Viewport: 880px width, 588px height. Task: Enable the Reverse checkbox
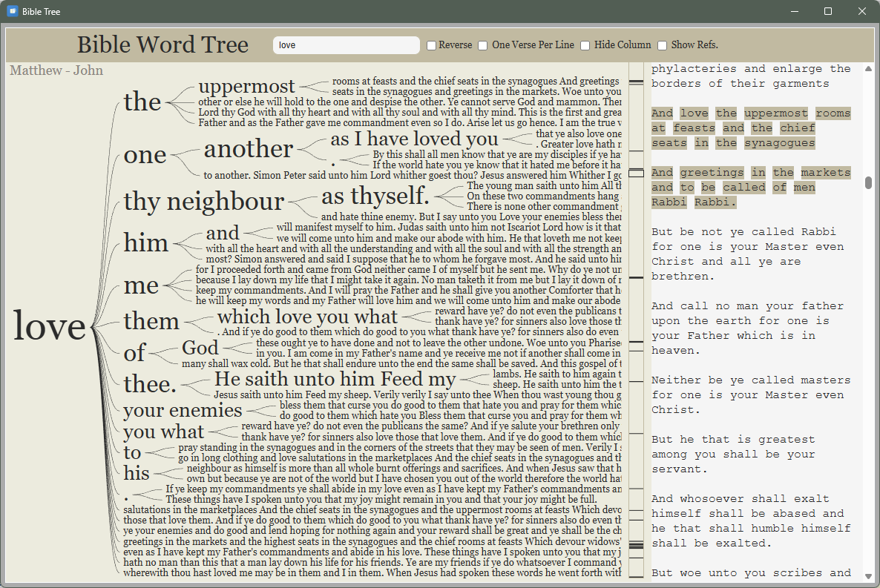point(432,45)
